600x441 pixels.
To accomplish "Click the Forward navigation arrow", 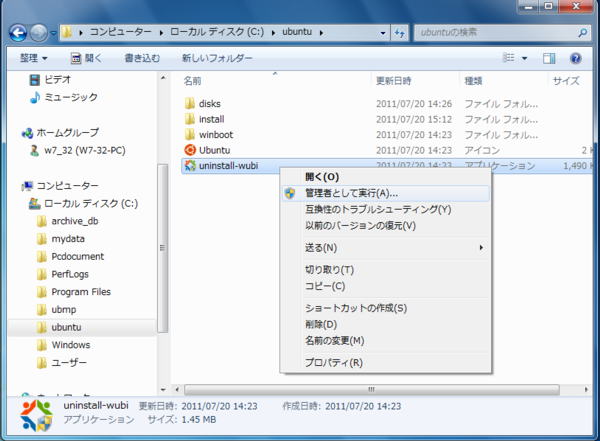I will point(39,33).
